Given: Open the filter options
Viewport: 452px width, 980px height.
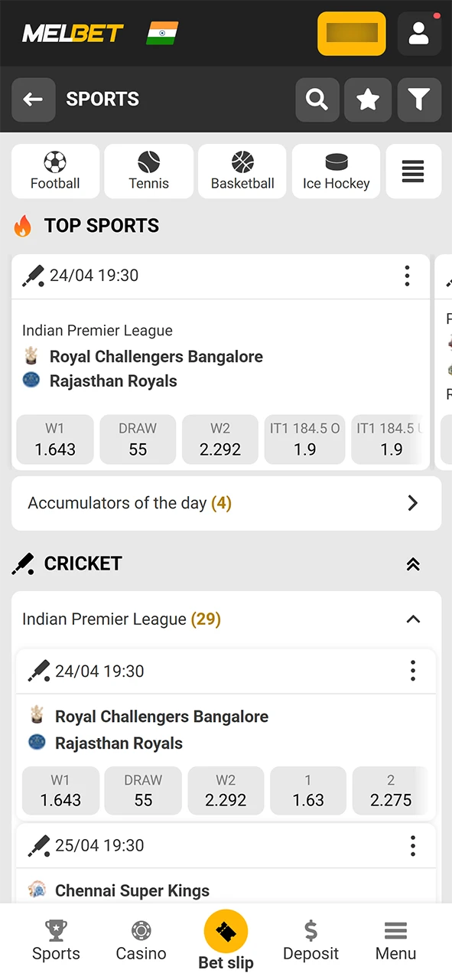Looking at the screenshot, I should 419,100.
